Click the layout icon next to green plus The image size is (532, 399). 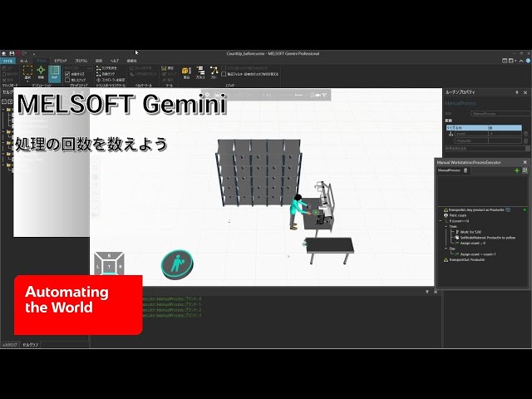tap(525, 170)
